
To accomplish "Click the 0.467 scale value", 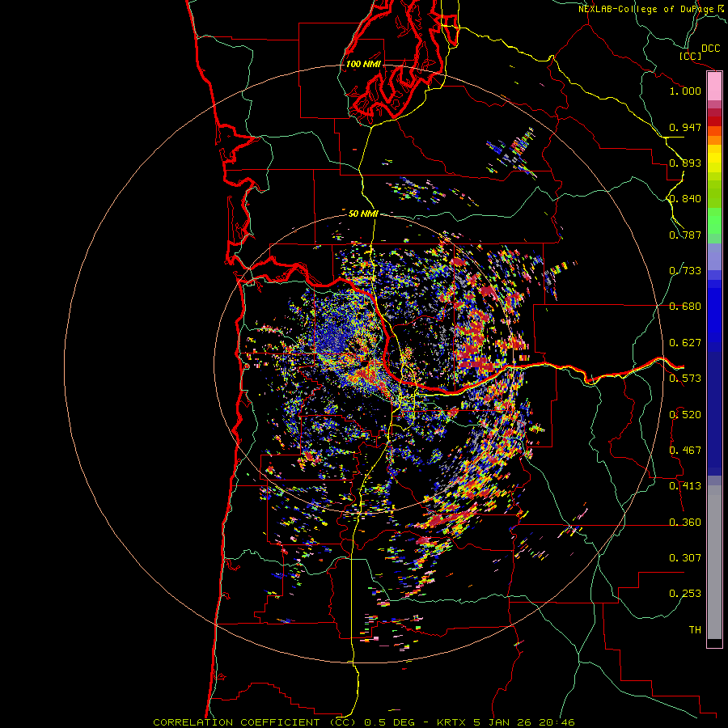I will click(685, 451).
